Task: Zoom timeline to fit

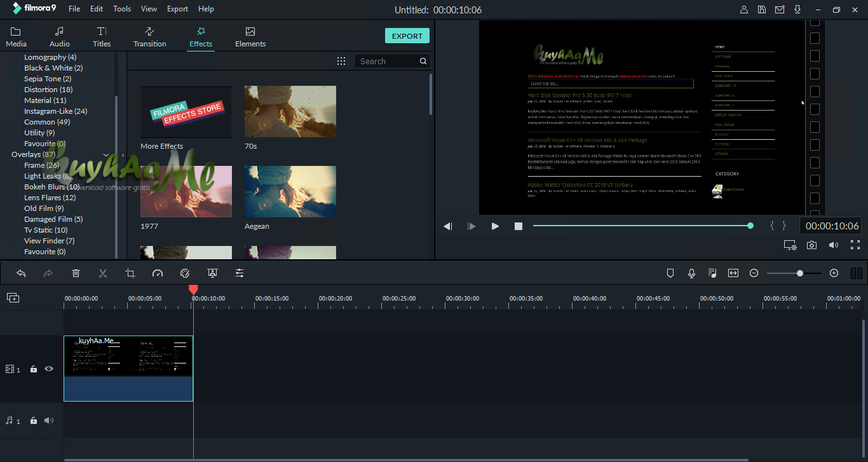Action: click(733, 273)
